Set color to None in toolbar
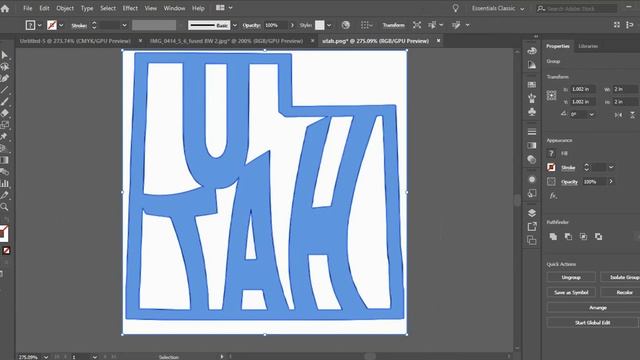This screenshot has width=640, height=360. pos(6,251)
